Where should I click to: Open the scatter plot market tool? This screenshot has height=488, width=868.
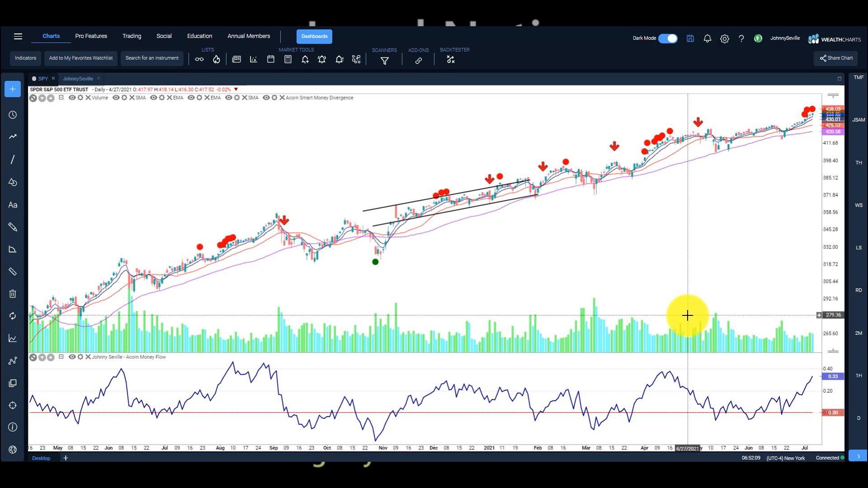tap(254, 59)
